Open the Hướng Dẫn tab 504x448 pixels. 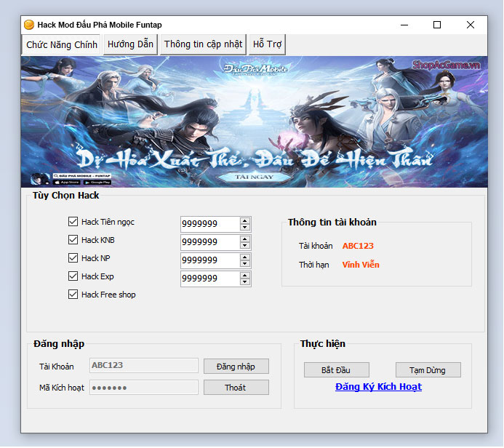130,44
